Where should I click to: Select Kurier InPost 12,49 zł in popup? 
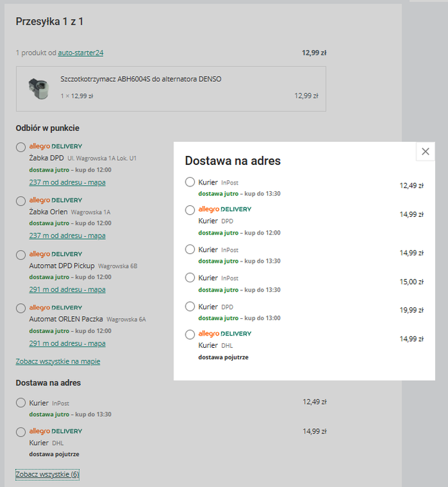point(190,182)
